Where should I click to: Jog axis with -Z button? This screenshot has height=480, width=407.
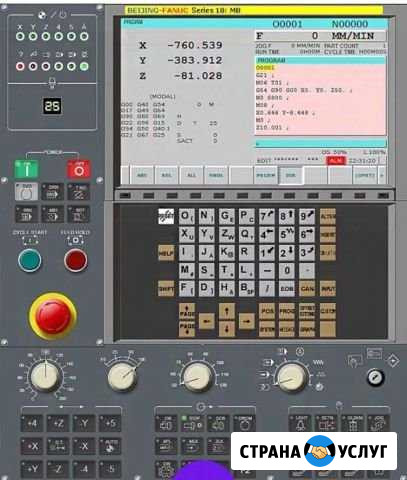click(58, 469)
